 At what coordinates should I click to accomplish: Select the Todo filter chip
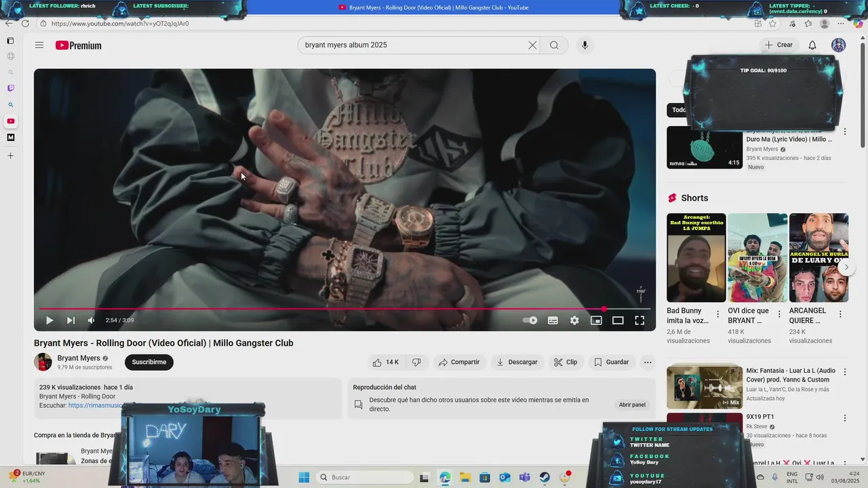click(678, 110)
